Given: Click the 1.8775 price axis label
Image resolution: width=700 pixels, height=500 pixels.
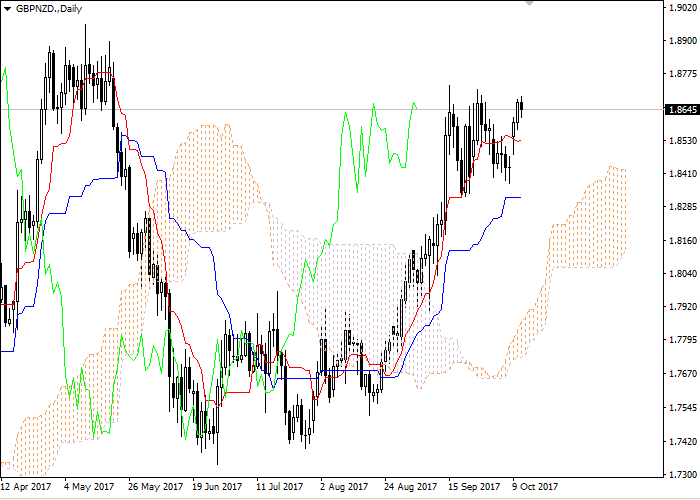Looking at the screenshot, I should pyautogui.click(x=683, y=74).
